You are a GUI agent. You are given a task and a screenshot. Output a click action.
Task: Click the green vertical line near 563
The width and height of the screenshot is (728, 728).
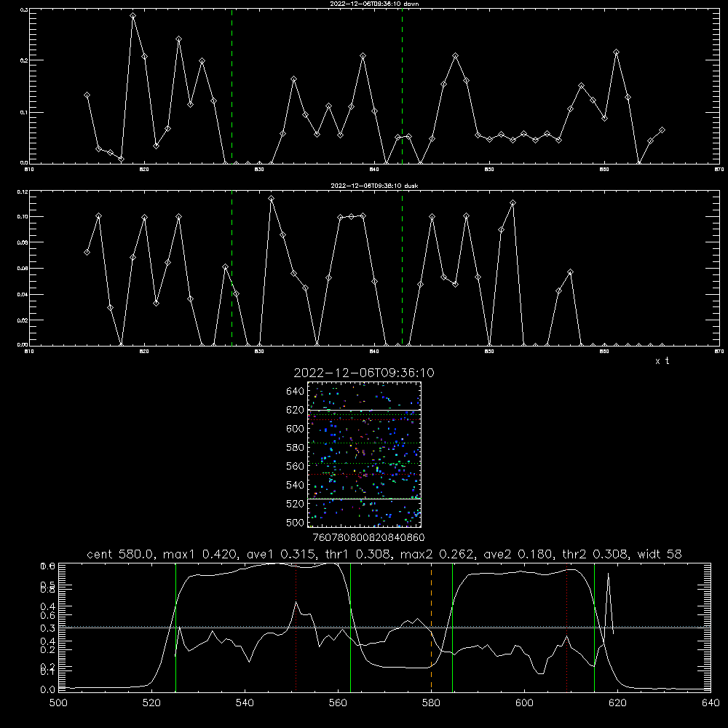[351, 627]
